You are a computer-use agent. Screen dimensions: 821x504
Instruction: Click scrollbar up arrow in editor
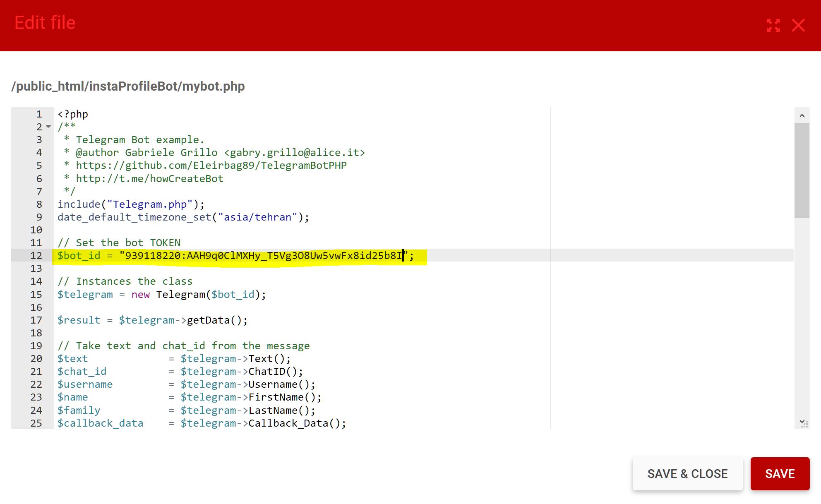802,115
